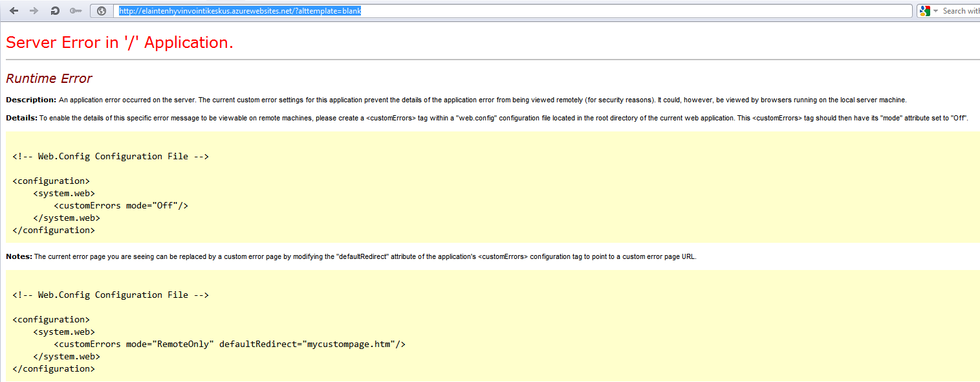980x382 pixels.
Task: Click the customErrors mode="RemoteOnly" code line
Action: (230, 344)
